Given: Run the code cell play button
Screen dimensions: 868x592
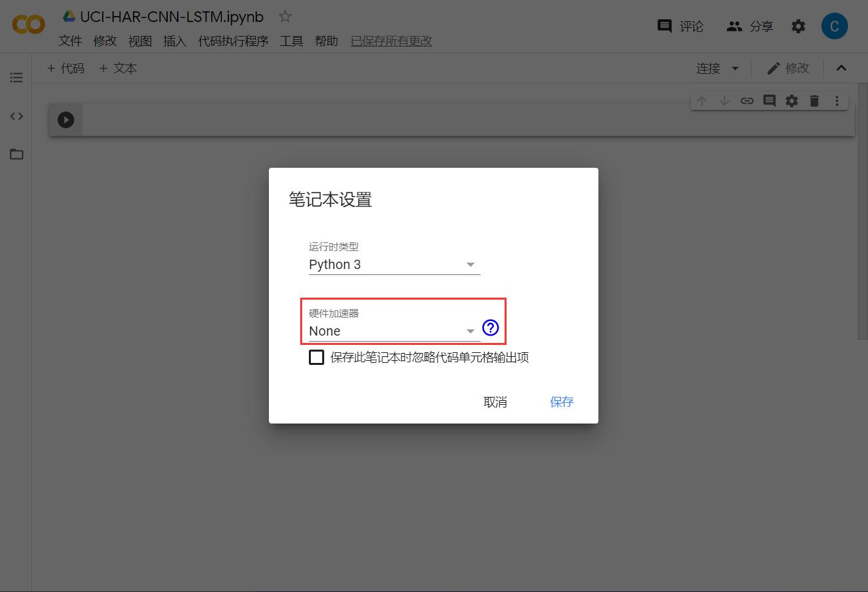Looking at the screenshot, I should click(65, 120).
